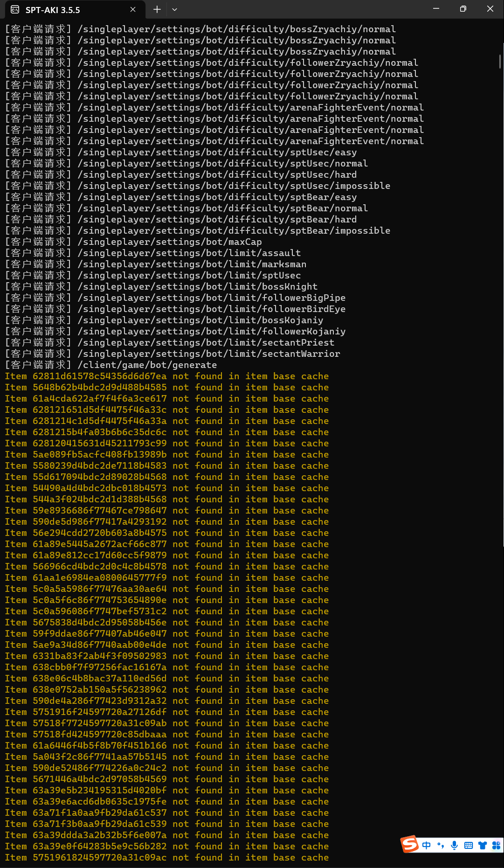This screenshot has height=868, width=504.
Task: Click the terminal icon in tab
Action: (15, 9)
